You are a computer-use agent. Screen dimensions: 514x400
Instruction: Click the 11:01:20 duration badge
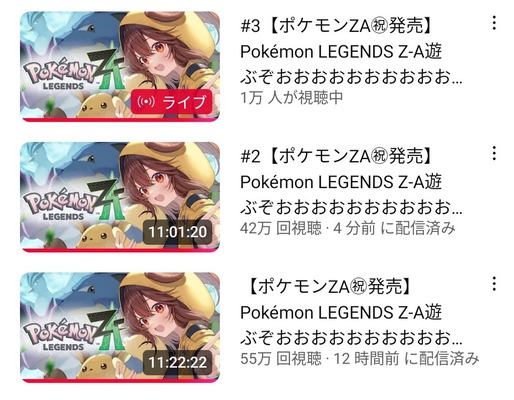[178, 232]
